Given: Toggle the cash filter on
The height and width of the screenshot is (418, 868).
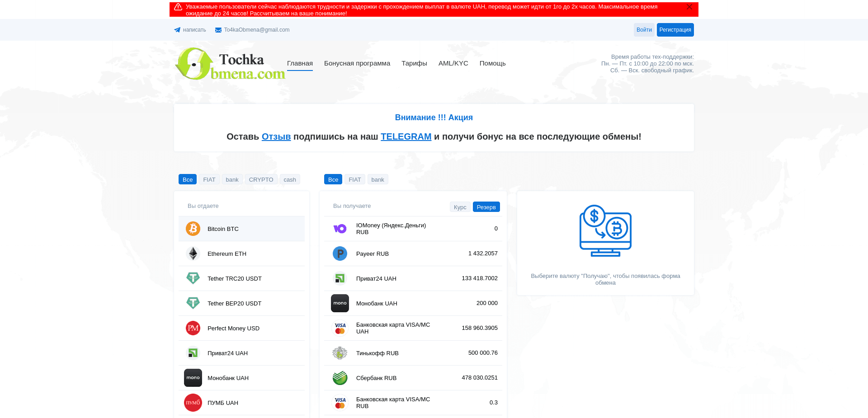Looking at the screenshot, I should click(x=290, y=179).
